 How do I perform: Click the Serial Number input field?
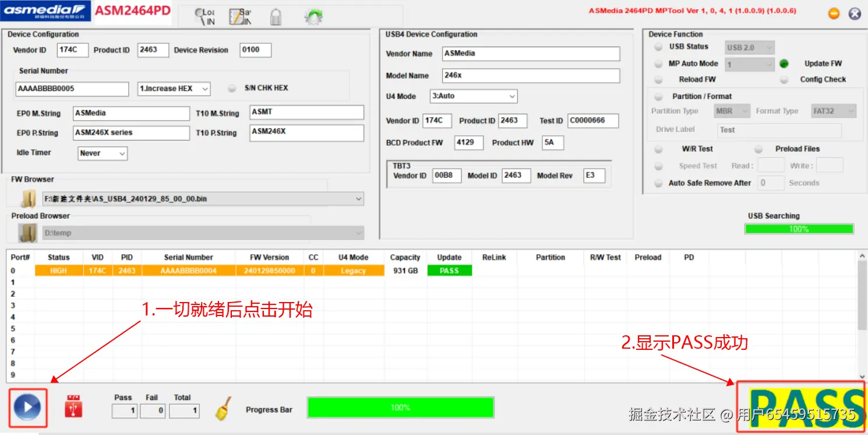[72, 89]
